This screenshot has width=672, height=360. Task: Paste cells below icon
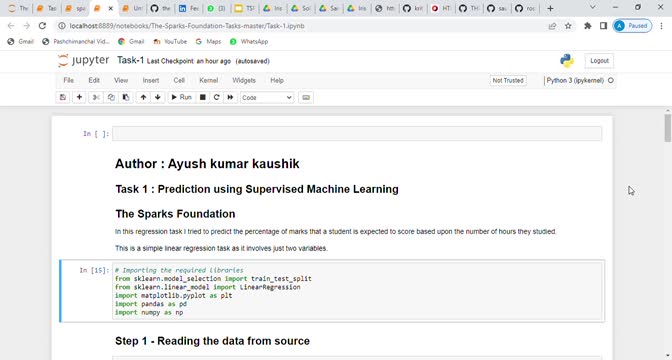click(126, 97)
